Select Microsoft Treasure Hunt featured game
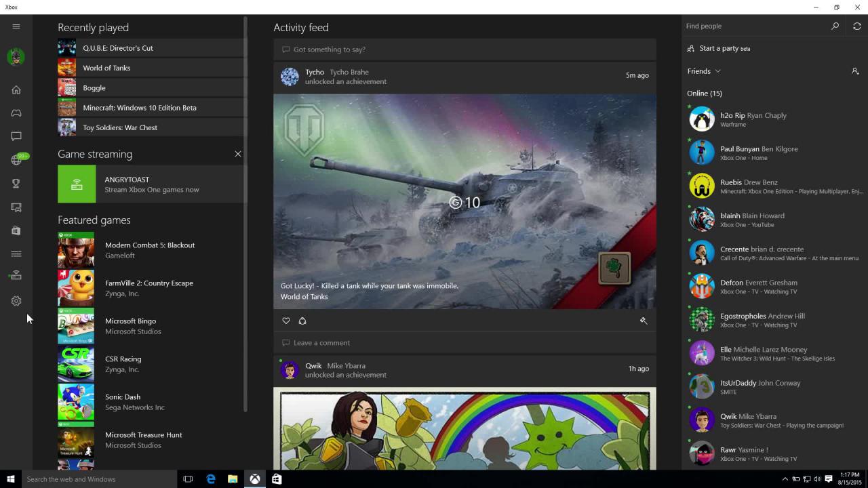868x488 pixels. coord(152,440)
